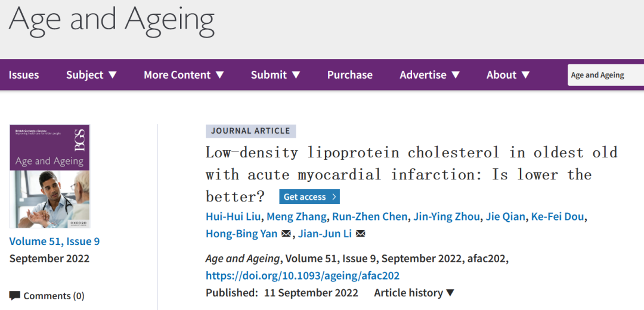Click the Get access button
644x310 pixels.
309,197
